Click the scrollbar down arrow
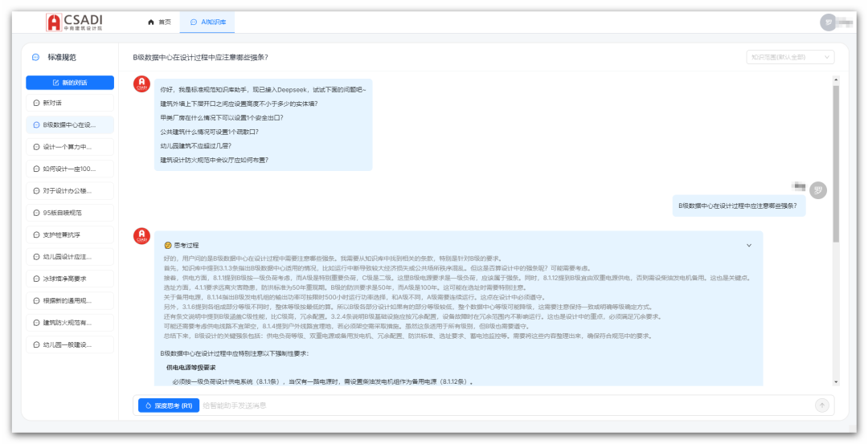Screen dimensions: 868x444 click(x=836, y=382)
